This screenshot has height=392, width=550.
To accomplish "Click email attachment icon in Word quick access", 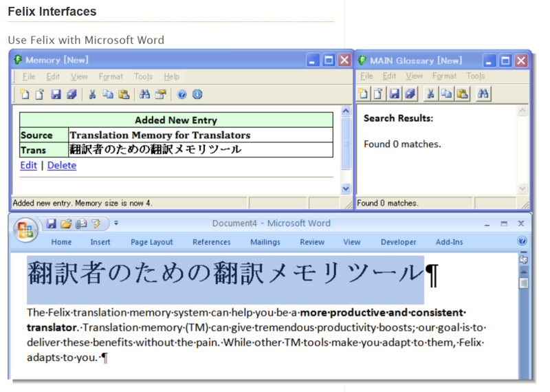I will click(x=81, y=224).
